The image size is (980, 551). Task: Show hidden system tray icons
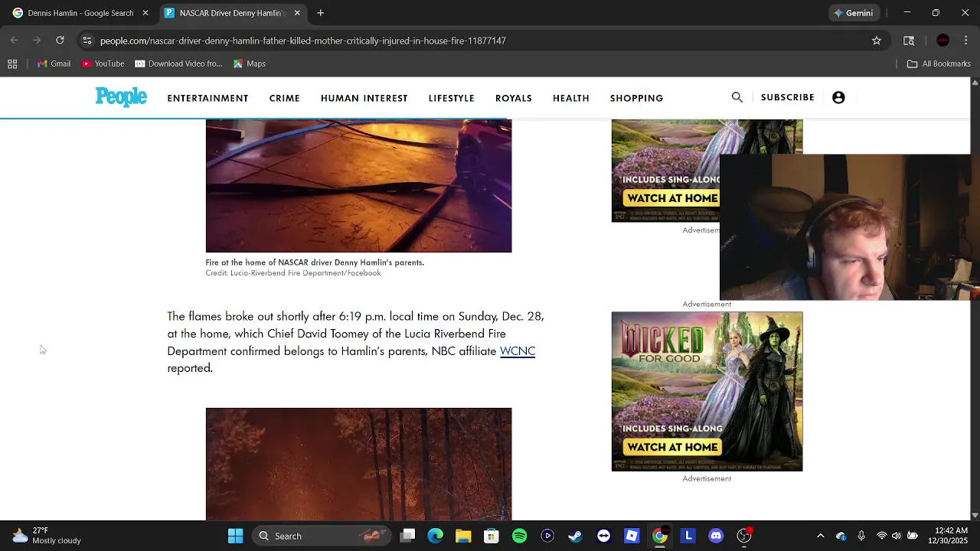coord(821,536)
